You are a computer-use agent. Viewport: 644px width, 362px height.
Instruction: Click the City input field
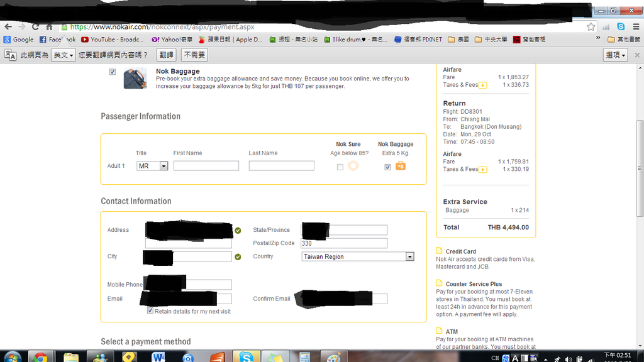189,256
